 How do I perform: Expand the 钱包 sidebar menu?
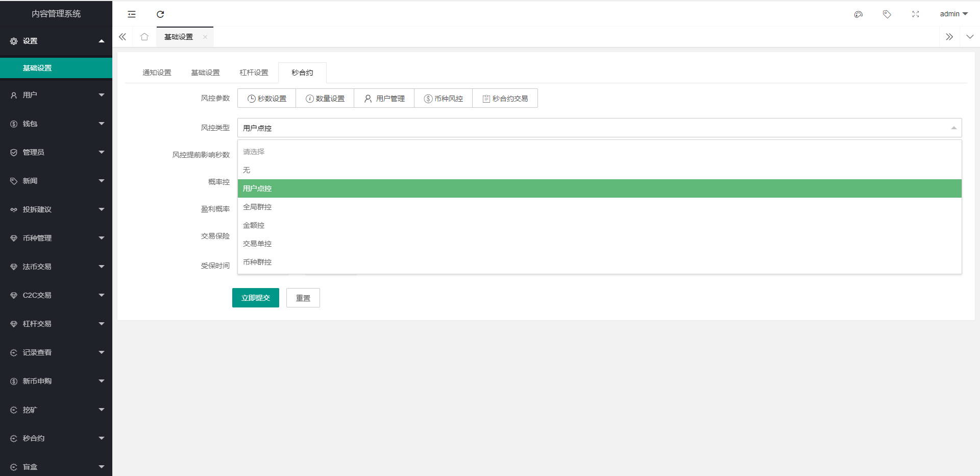pyautogui.click(x=56, y=124)
